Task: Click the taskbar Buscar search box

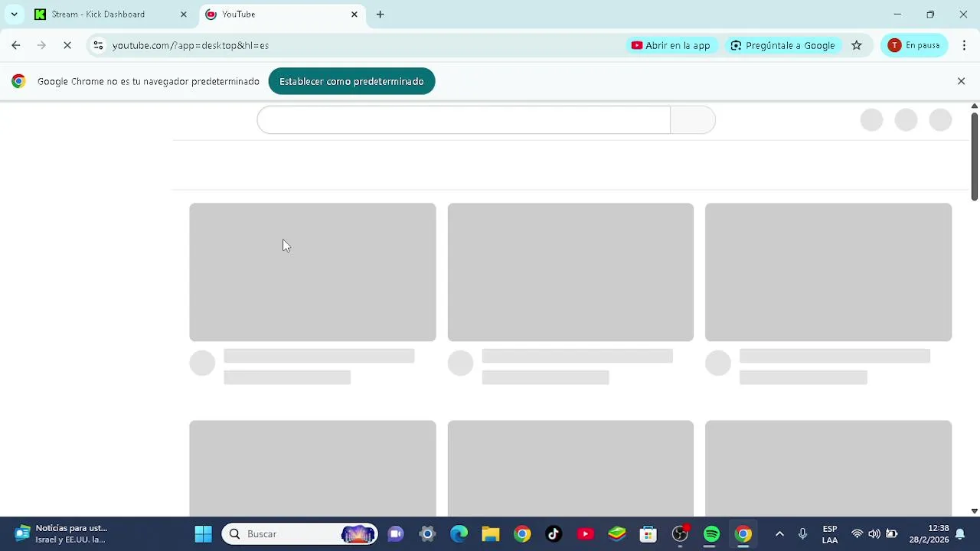Action: (x=300, y=534)
